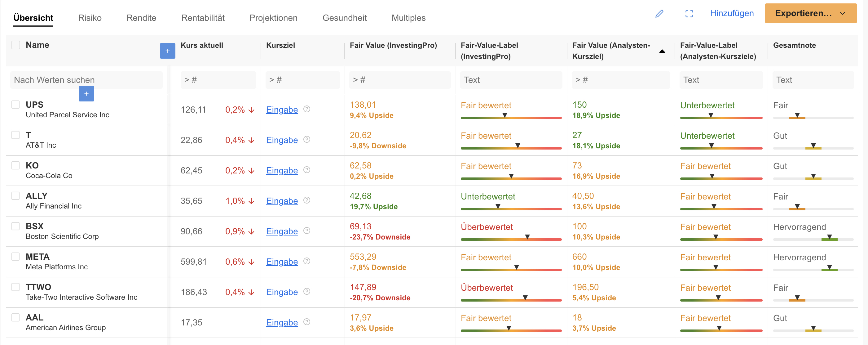
Task: Open the Projektionen tab
Action: [x=273, y=18]
